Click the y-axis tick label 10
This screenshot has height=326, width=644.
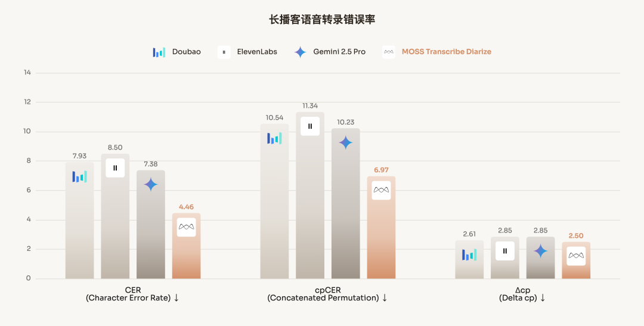tap(27, 131)
